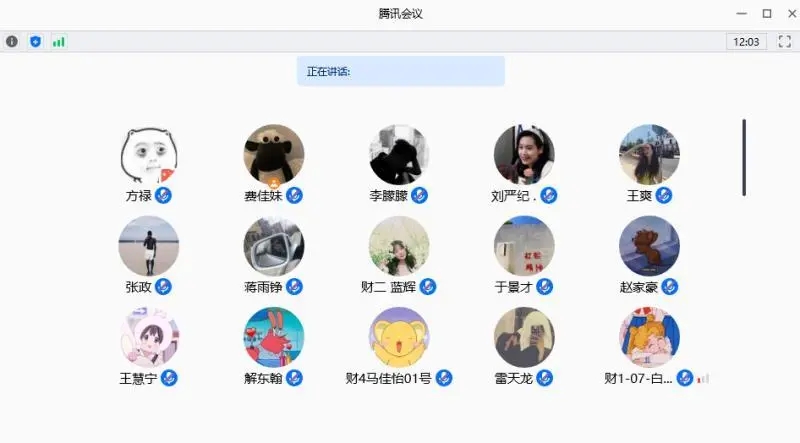Click the microphone icon beside 王爽
Screen dimensions: 800x443
[664, 195]
